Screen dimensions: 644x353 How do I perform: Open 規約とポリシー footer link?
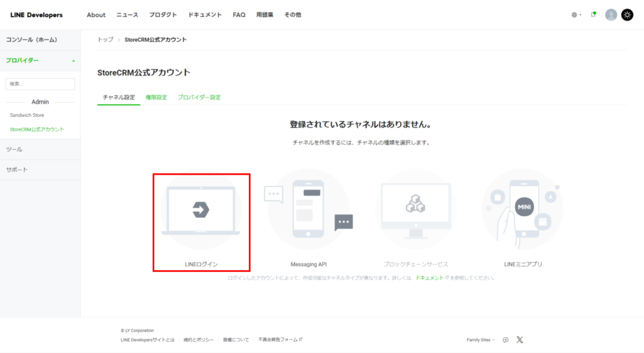coord(199,340)
